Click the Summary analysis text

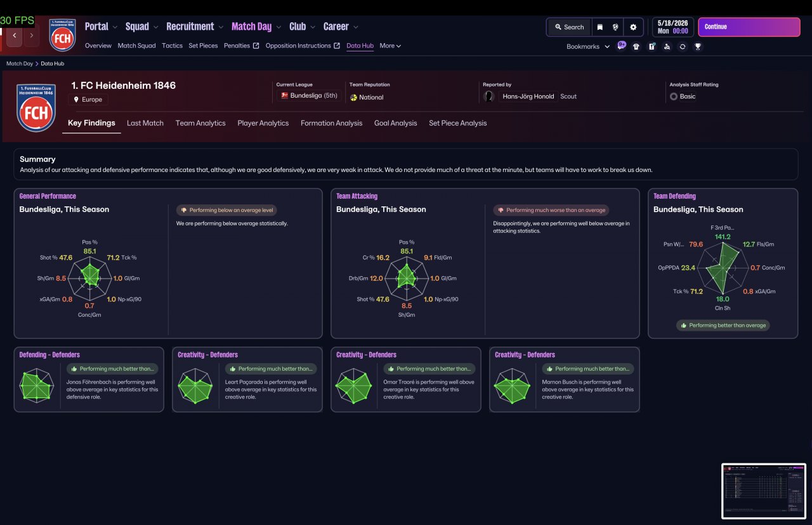coord(336,170)
